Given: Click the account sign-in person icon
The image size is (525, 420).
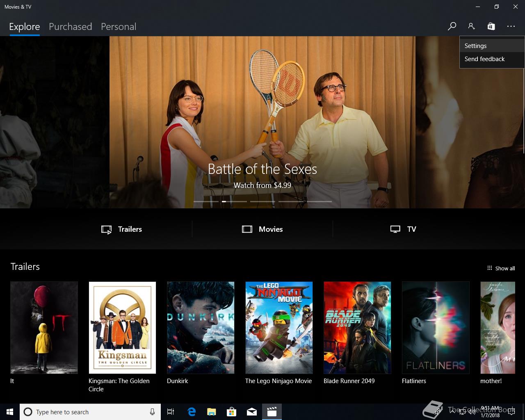Looking at the screenshot, I should pyautogui.click(x=471, y=26).
